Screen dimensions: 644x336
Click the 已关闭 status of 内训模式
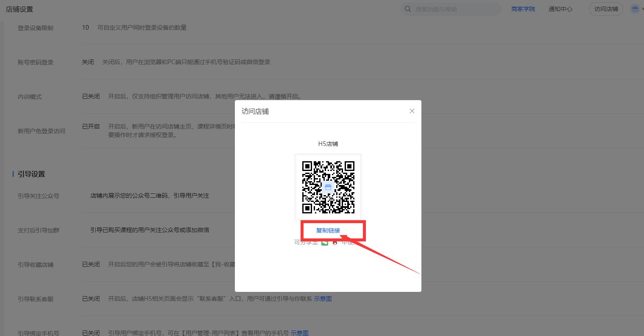[91, 96]
